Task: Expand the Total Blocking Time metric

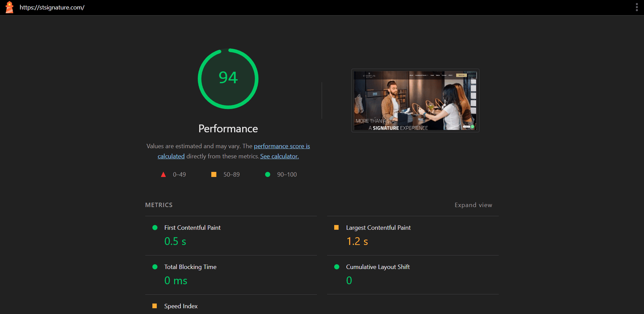Action: point(190,267)
